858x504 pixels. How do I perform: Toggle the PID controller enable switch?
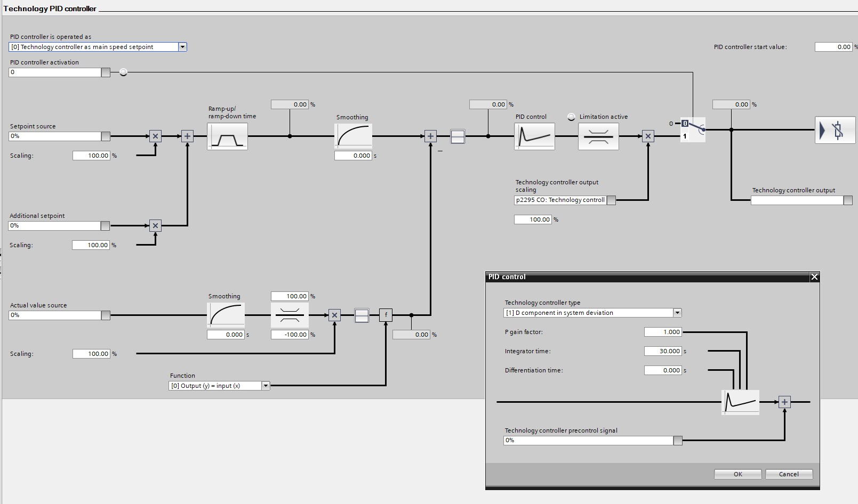pyautogui.click(x=693, y=129)
